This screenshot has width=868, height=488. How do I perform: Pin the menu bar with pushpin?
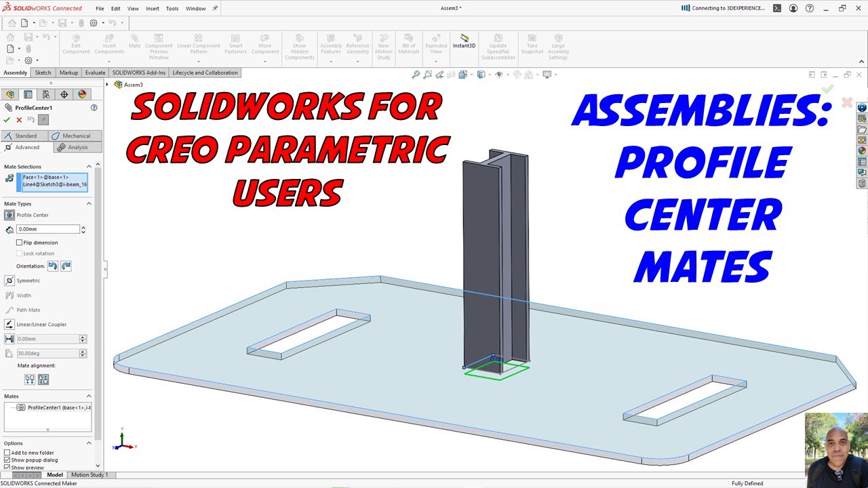tap(215, 8)
